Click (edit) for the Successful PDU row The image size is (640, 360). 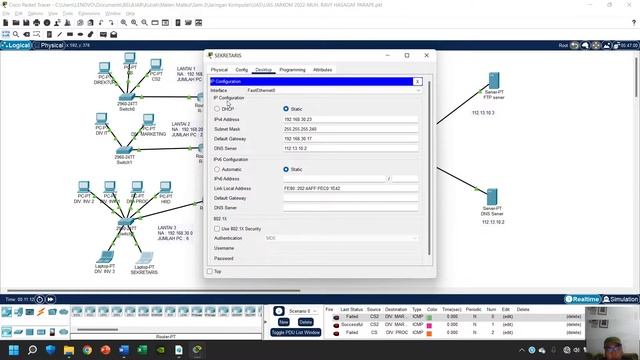click(x=507, y=324)
